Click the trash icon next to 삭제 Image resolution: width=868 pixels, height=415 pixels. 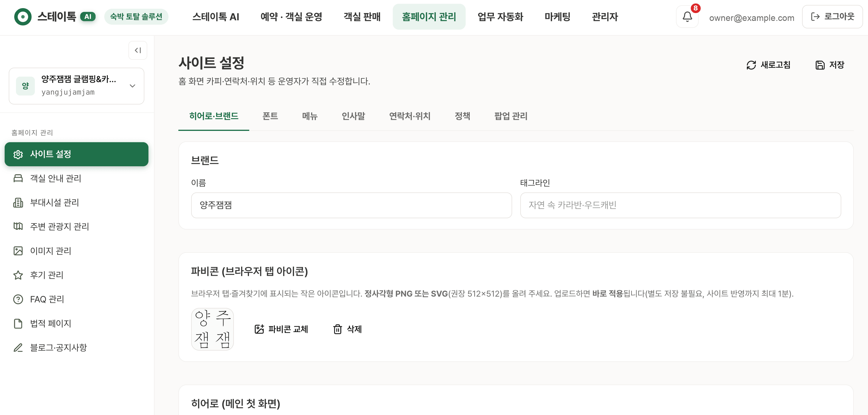337,329
